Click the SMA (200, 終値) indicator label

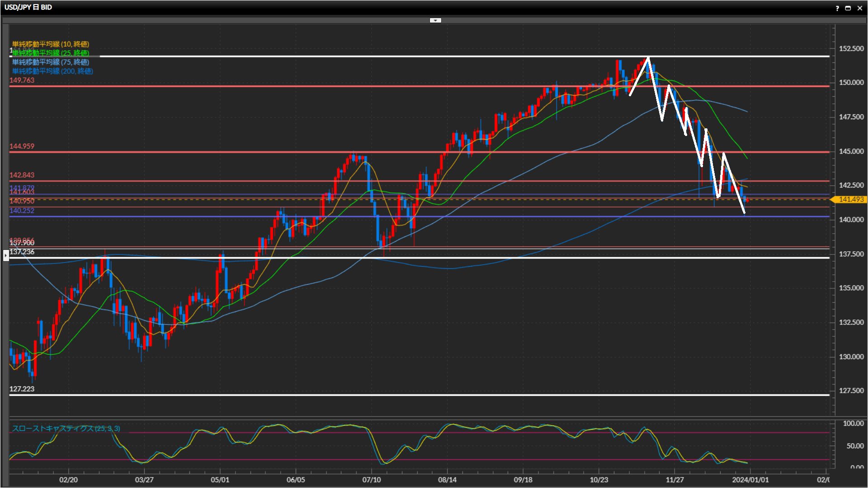coord(52,71)
